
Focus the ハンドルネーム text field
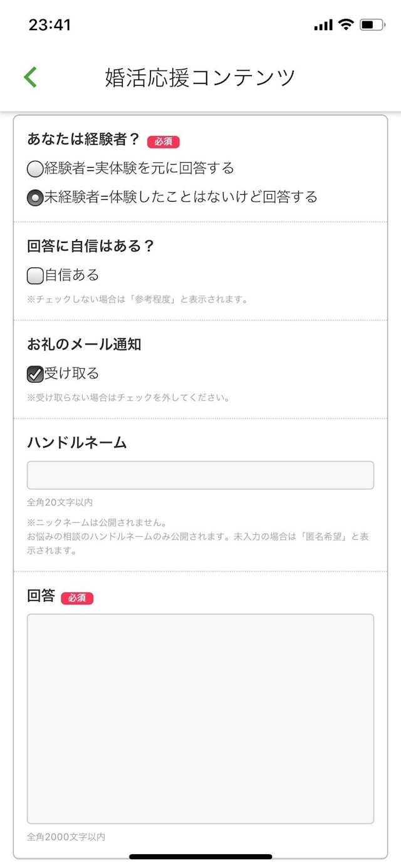200,475
